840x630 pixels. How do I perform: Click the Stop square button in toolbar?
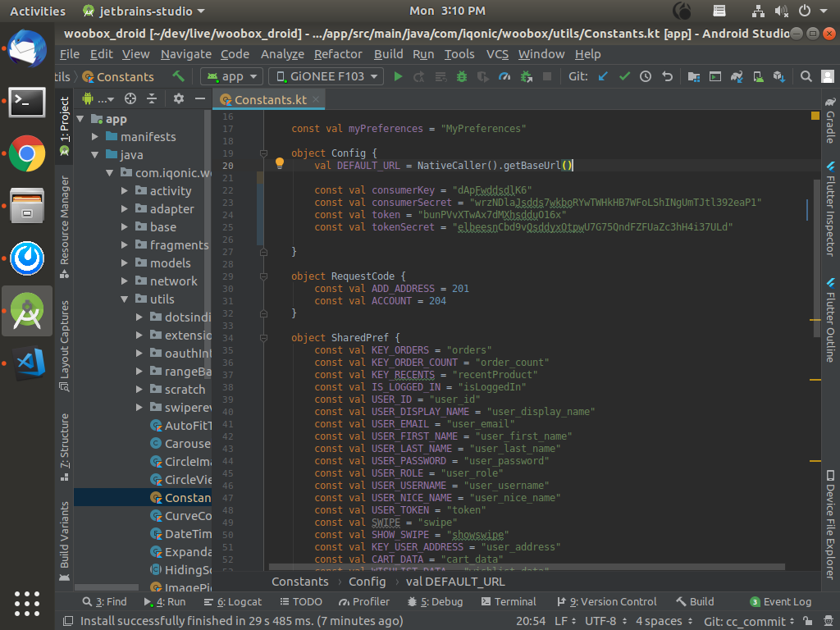[547, 76]
